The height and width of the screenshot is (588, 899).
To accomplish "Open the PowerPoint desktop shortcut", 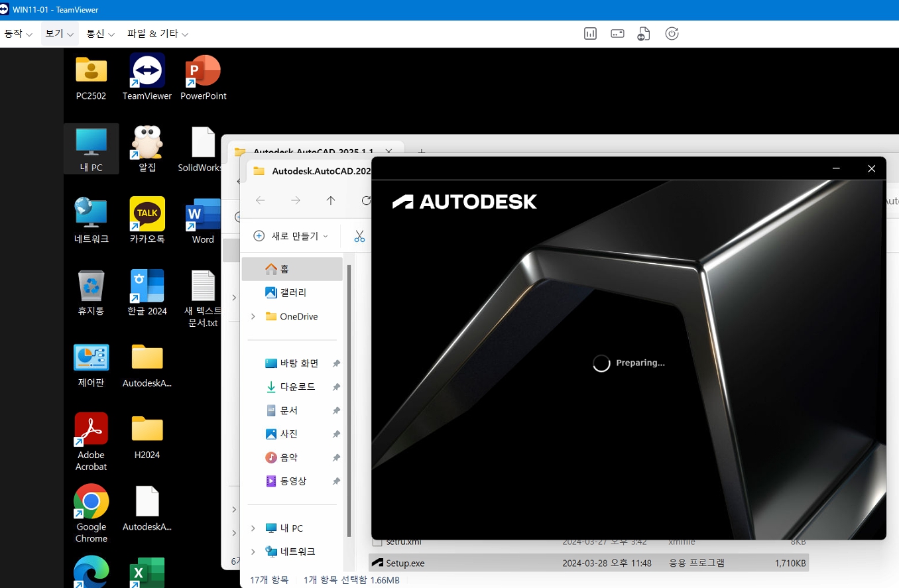I will pyautogui.click(x=203, y=77).
